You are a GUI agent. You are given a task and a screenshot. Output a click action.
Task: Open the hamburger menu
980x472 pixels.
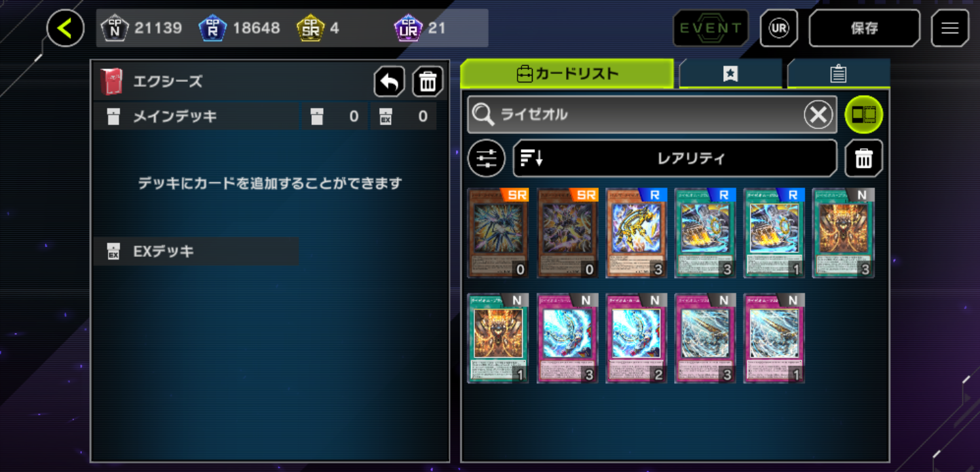point(949,28)
